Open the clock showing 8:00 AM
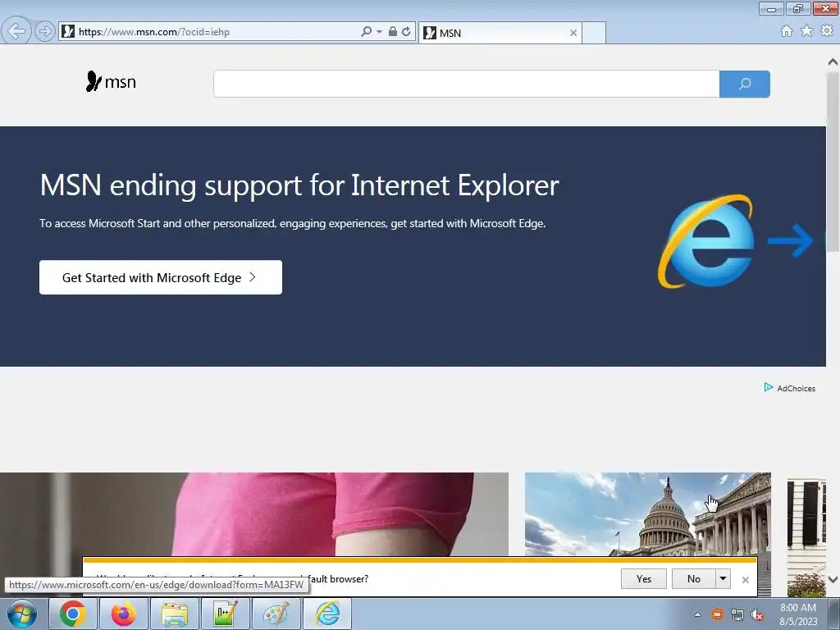Viewport: 840px width, 630px height. (798, 614)
